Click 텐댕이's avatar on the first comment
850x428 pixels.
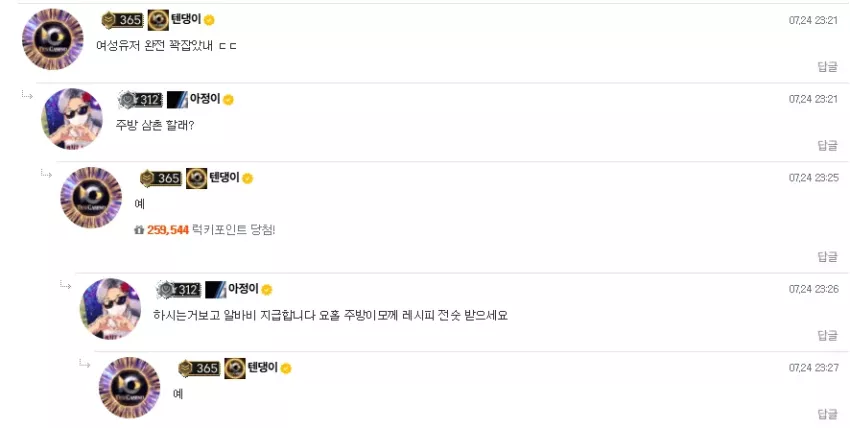pyautogui.click(x=53, y=39)
